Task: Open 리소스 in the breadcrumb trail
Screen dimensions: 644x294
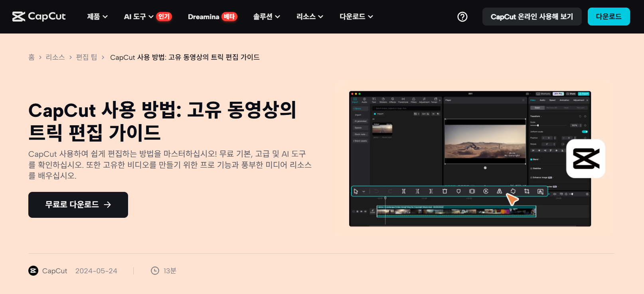Action: [55, 57]
